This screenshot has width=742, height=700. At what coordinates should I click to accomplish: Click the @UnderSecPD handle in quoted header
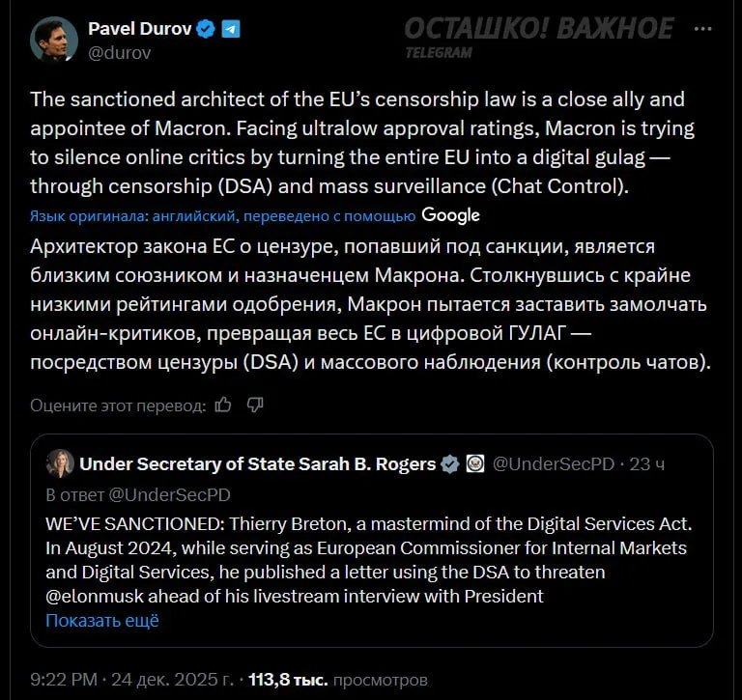coord(554,464)
